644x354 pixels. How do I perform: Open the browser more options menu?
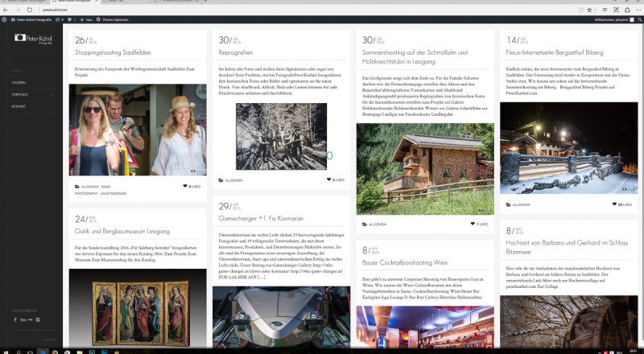(x=637, y=9)
